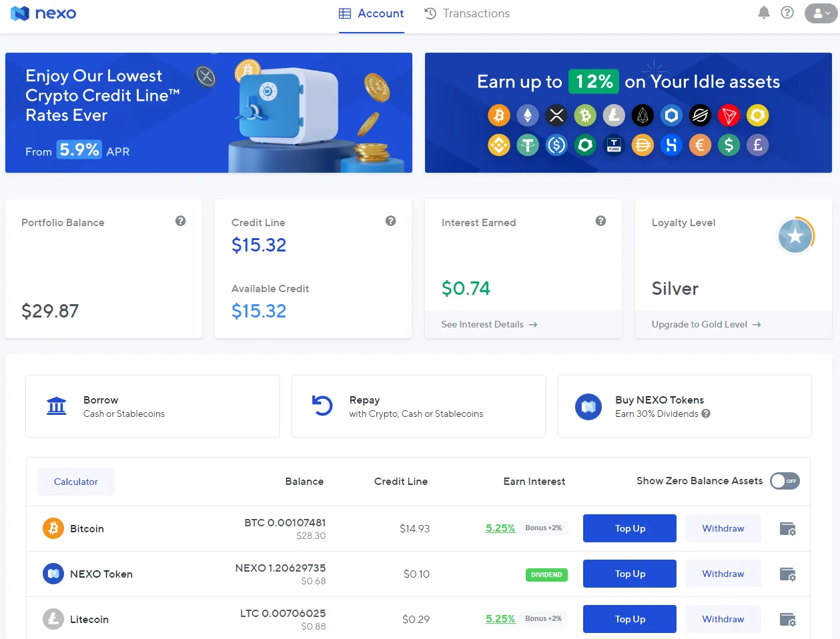Open the Earn up to 12% banner
The height and width of the screenshot is (639, 840).
coord(628,113)
